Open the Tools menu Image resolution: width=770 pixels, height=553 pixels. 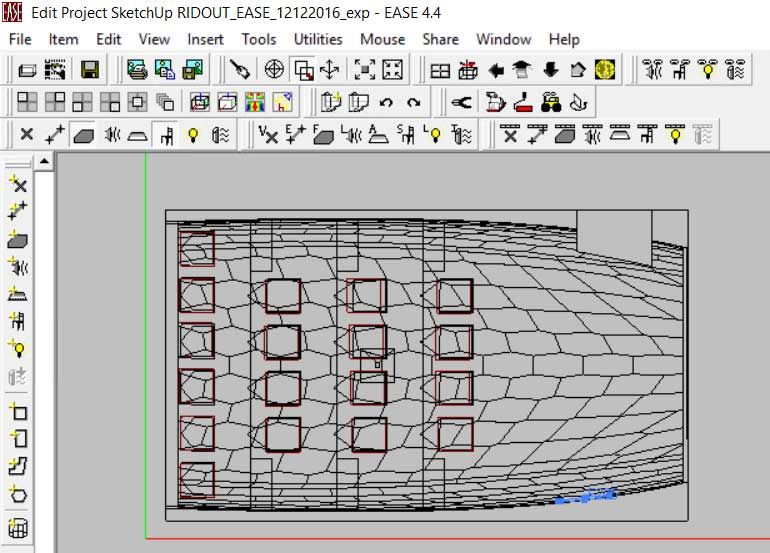(259, 39)
